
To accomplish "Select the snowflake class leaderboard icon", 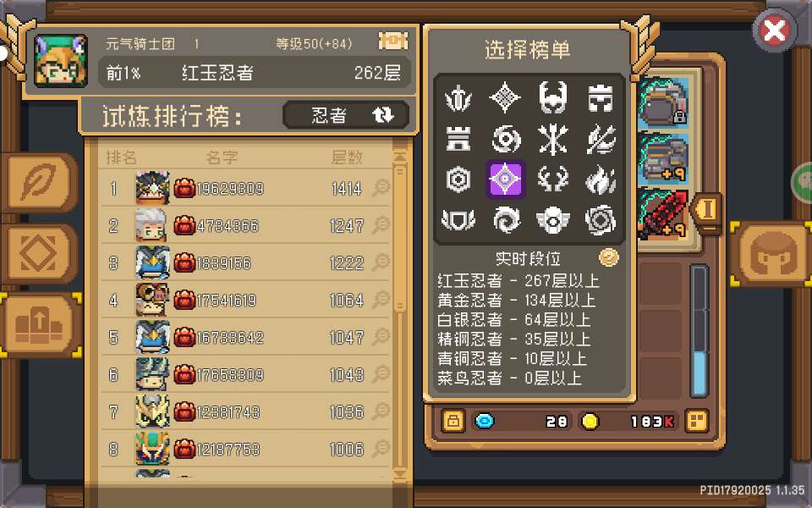I will point(552,139).
